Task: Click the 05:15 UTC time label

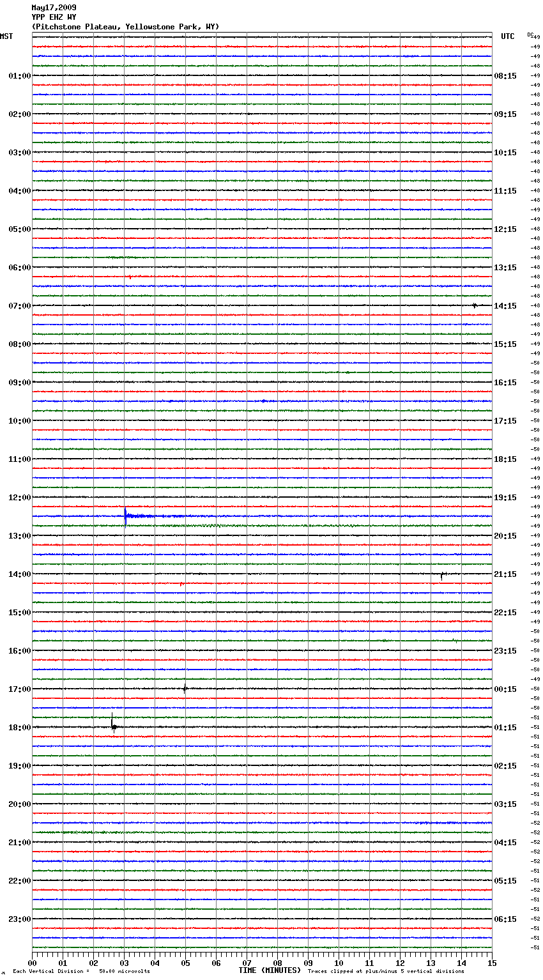Action: pos(505,881)
